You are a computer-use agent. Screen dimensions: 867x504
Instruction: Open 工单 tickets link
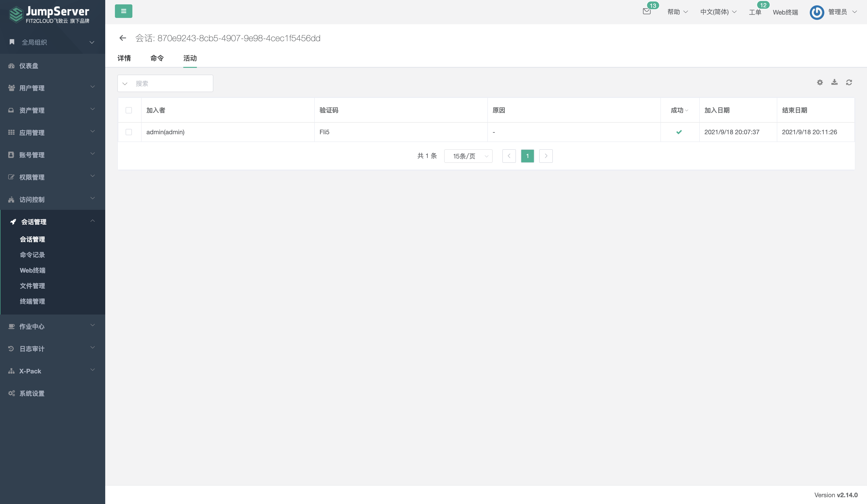point(755,12)
